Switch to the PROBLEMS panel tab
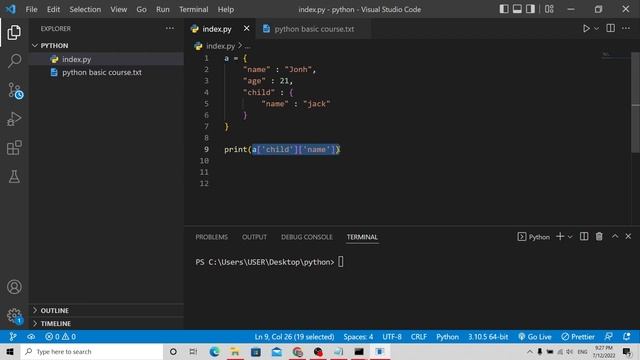 [211, 237]
